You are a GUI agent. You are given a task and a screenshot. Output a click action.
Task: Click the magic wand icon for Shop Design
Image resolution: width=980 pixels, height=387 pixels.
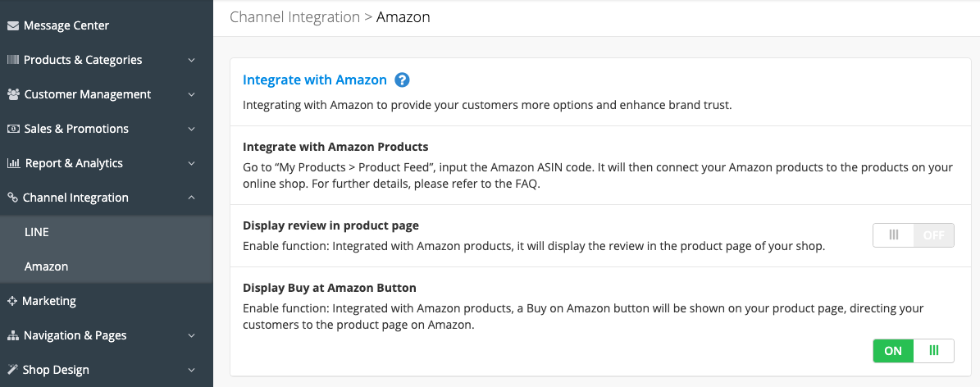tap(11, 370)
